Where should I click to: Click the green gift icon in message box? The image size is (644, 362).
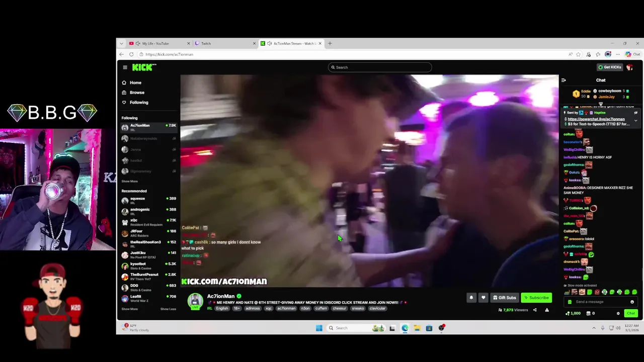(570, 302)
